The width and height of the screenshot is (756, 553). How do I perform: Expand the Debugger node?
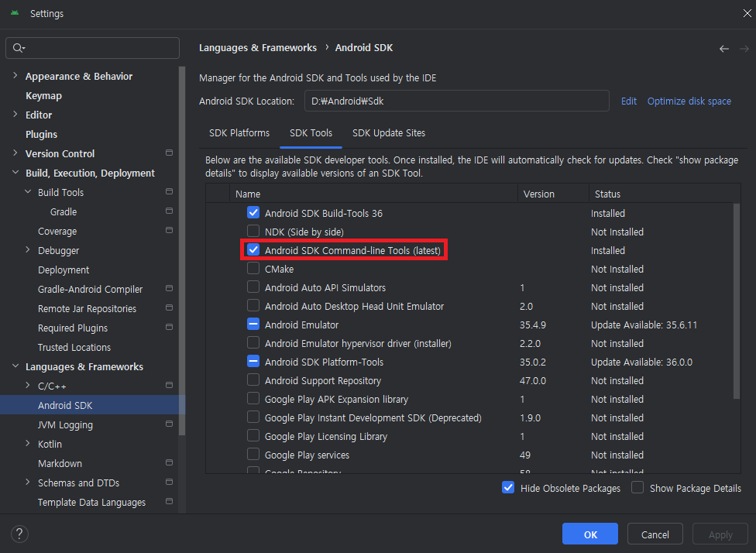pos(27,249)
